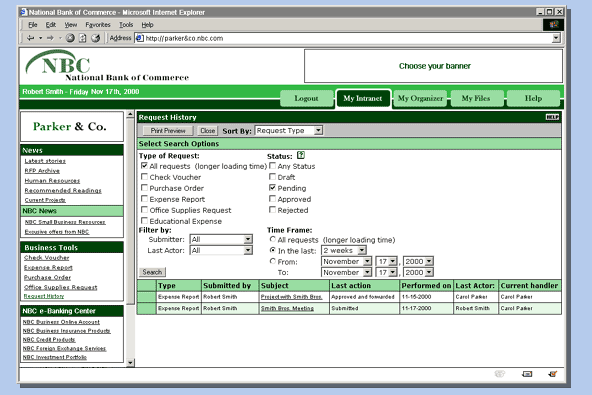Open Project with Smith Bros. subject link
Viewport: 592px width, 395px height.
point(291,297)
